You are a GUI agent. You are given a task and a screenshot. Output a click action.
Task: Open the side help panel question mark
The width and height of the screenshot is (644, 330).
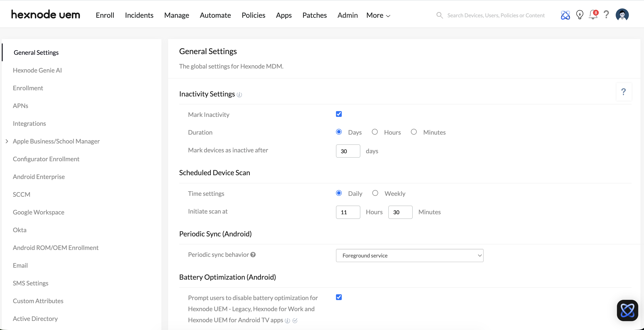pos(624,92)
